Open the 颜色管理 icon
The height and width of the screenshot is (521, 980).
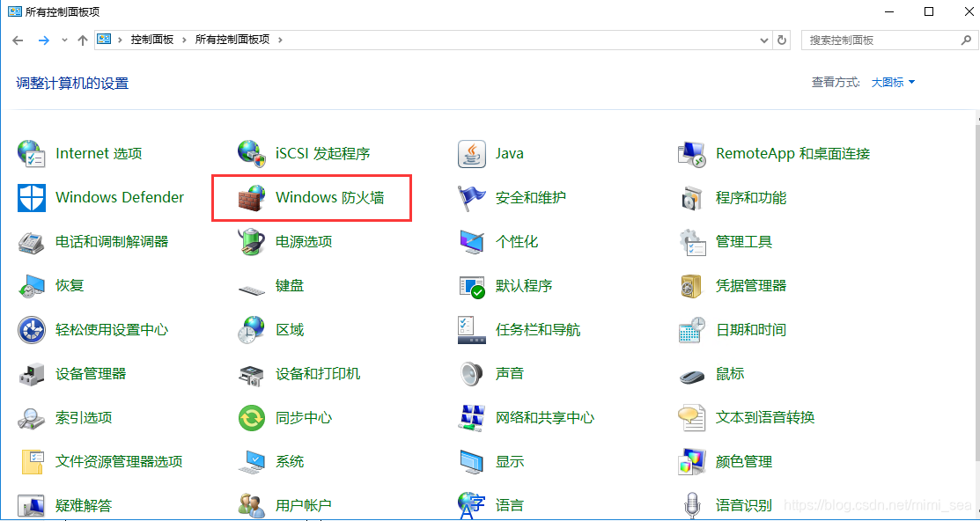(x=692, y=462)
